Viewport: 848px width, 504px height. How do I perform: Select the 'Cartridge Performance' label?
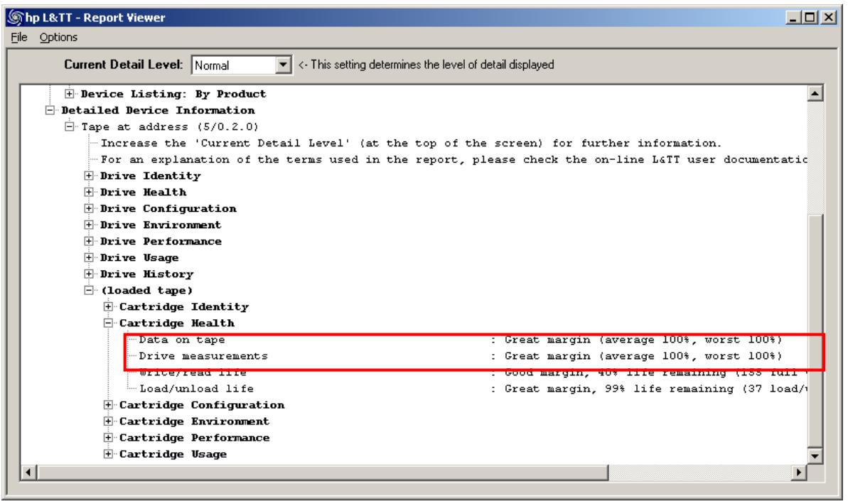pos(194,437)
